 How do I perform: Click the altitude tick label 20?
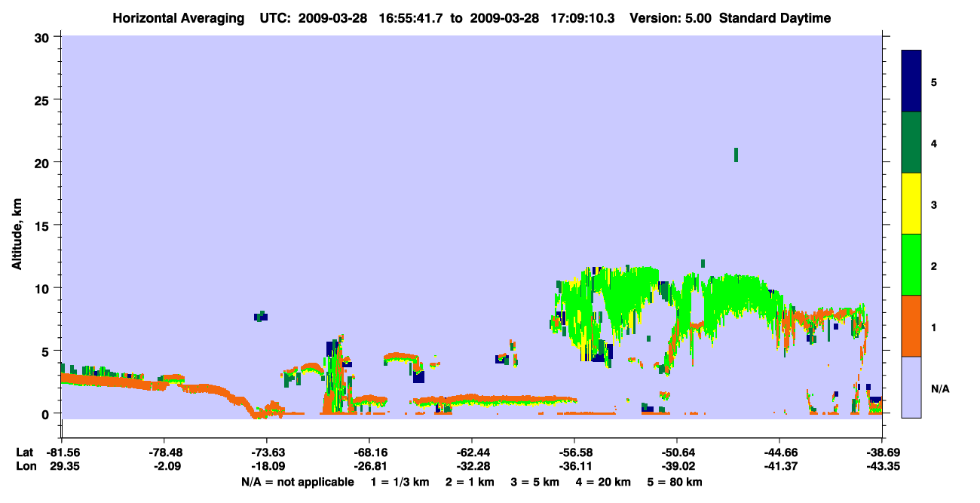click(44, 162)
